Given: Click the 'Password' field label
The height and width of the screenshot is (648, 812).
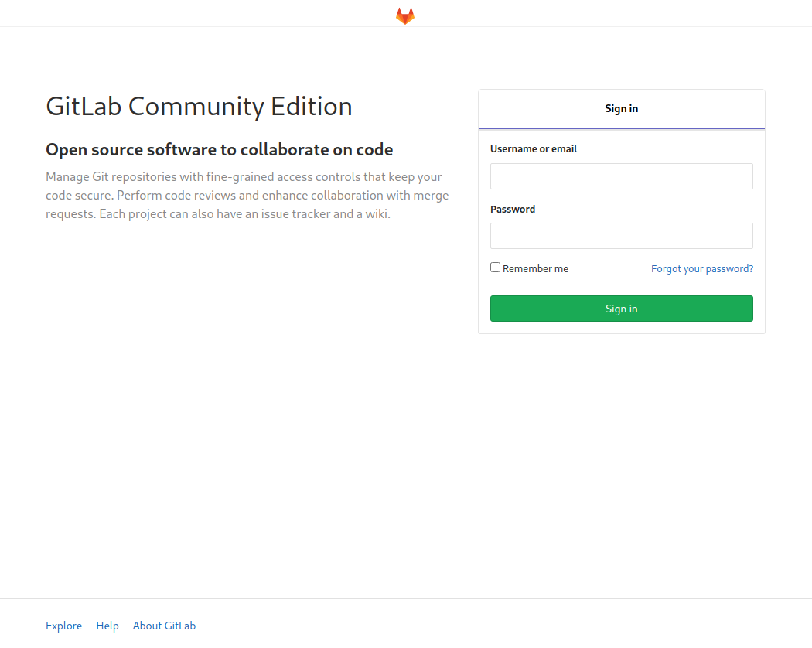Looking at the screenshot, I should [x=513, y=210].
